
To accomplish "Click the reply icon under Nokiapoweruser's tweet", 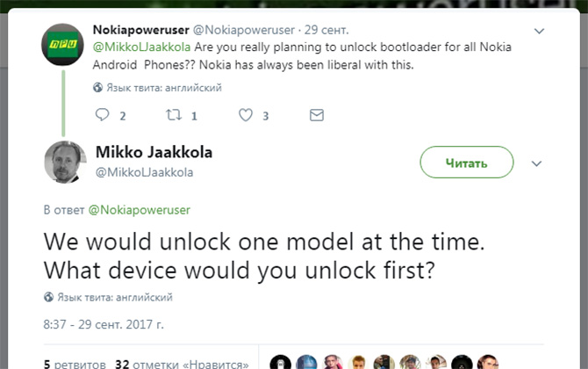I will (103, 115).
